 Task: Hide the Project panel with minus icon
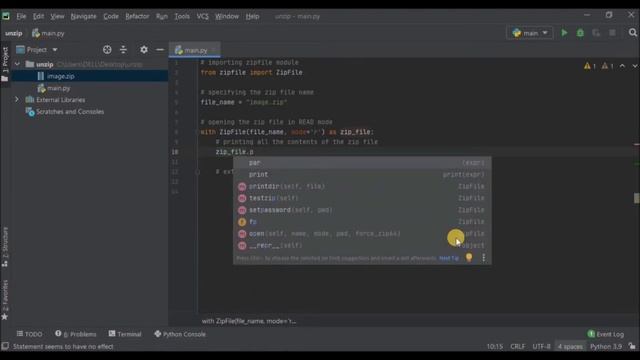coord(160,49)
